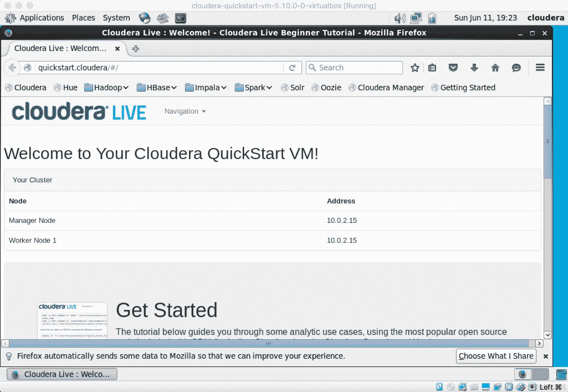Click the vertical page scrollbar thumb
Screen dimensions: 568x392
548,141
